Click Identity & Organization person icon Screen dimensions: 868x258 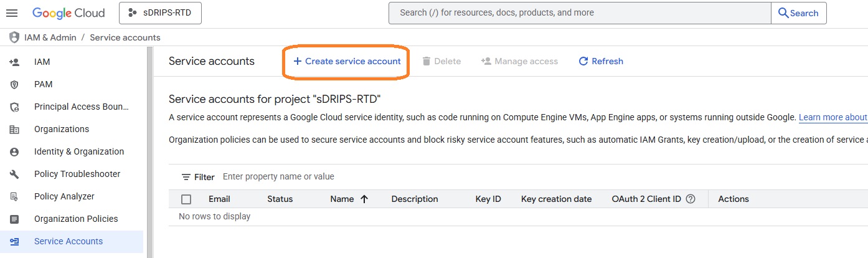click(x=14, y=151)
